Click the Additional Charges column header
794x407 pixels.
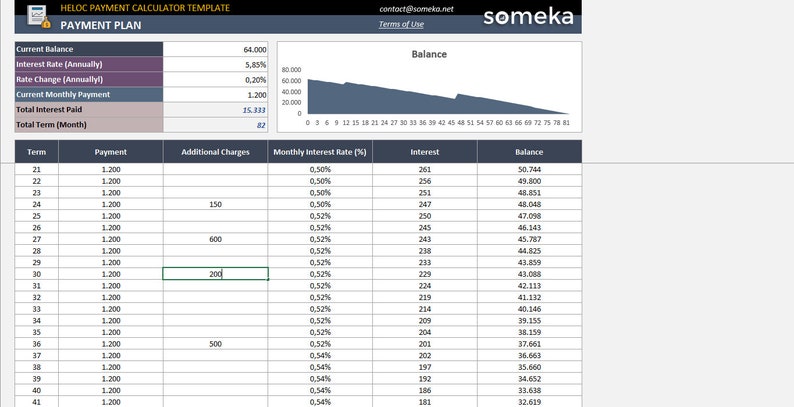pos(215,152)
